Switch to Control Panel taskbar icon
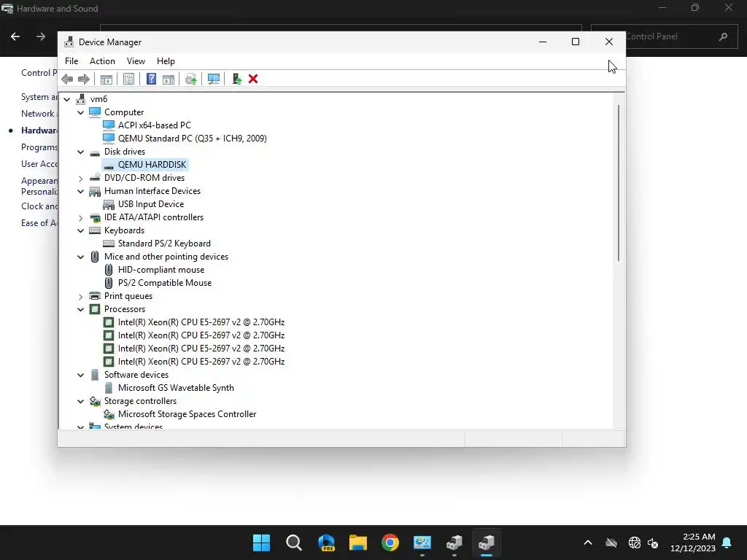Viewport: 747px width, 560px height. [422, 542]
